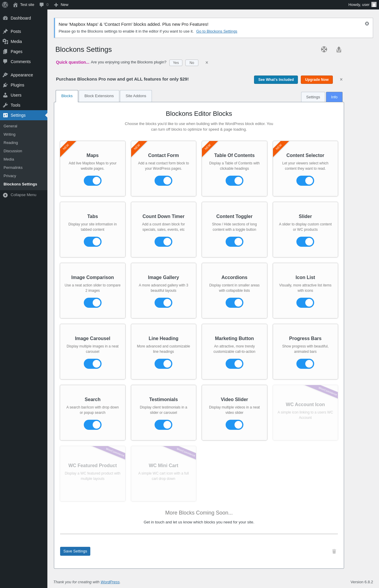The image size is (379, 588).
Task: Disable the Icon List block
Action: click(x=305, y=303)
